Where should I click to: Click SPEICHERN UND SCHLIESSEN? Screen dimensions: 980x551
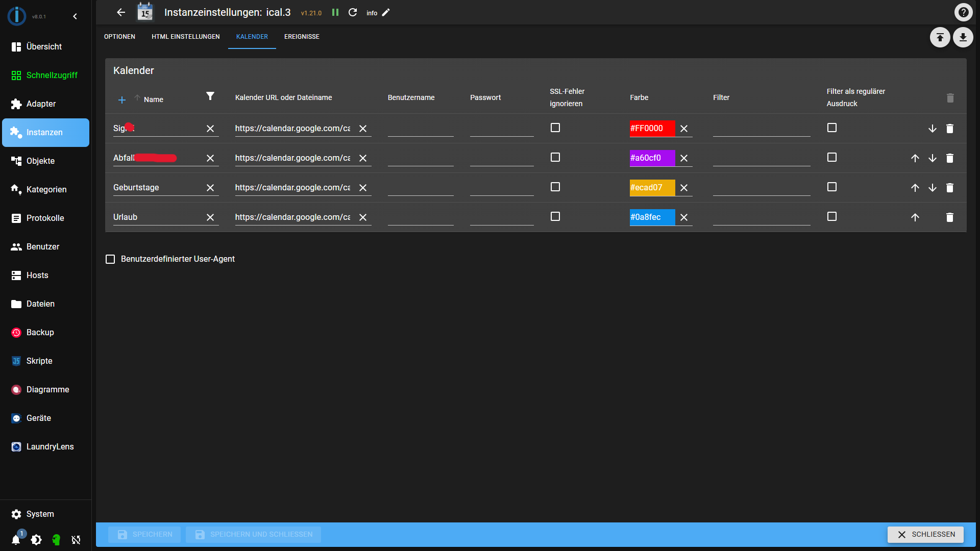click(x=253, y=535)
